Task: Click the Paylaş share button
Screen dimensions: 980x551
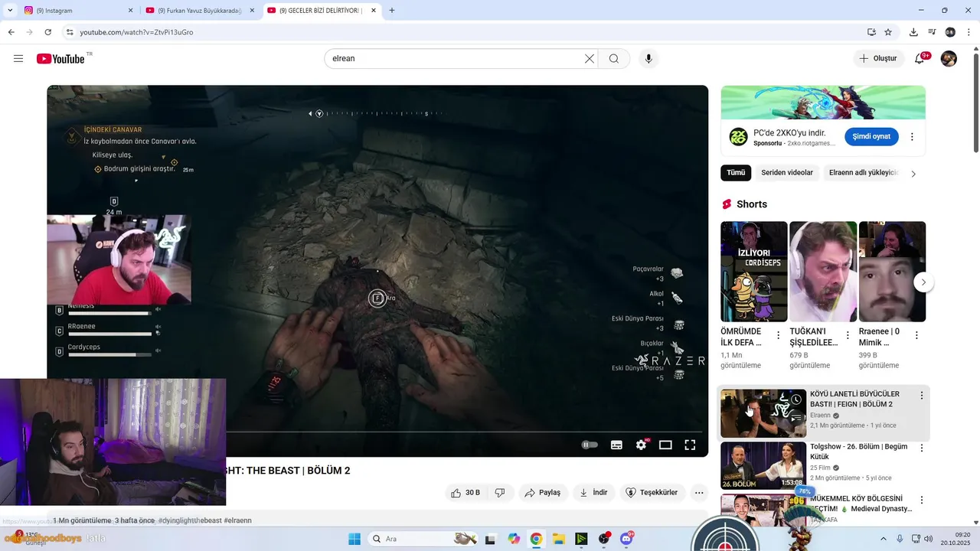Action: (543, 493)
